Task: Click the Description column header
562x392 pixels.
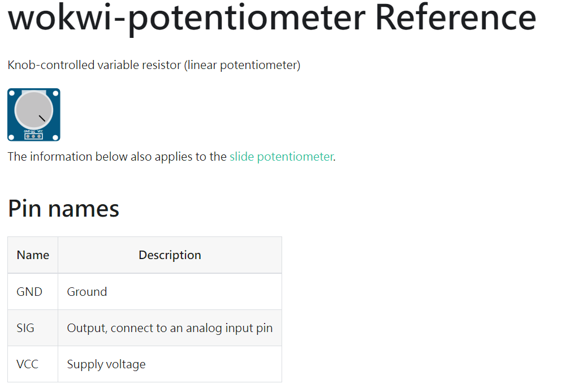Action: click(170, 255)
